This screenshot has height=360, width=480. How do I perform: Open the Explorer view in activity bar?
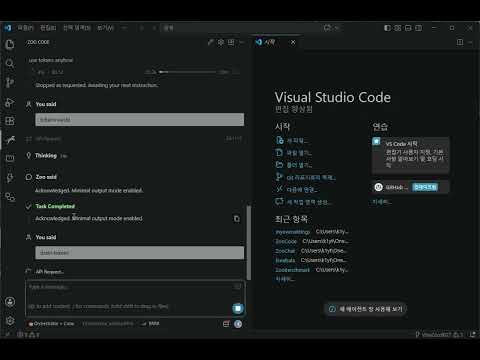(10, 44)
